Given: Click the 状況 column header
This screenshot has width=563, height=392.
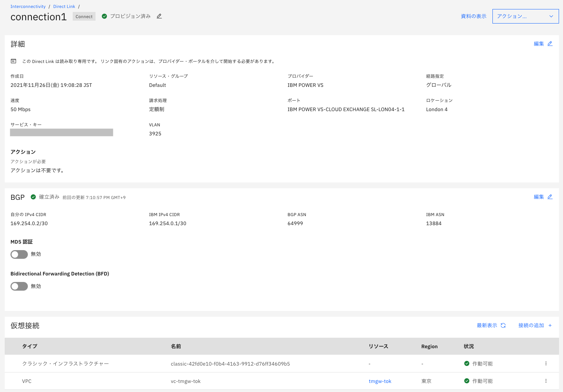Looking at the screenshot, I should pyautogui.click(x=469, y=346).
